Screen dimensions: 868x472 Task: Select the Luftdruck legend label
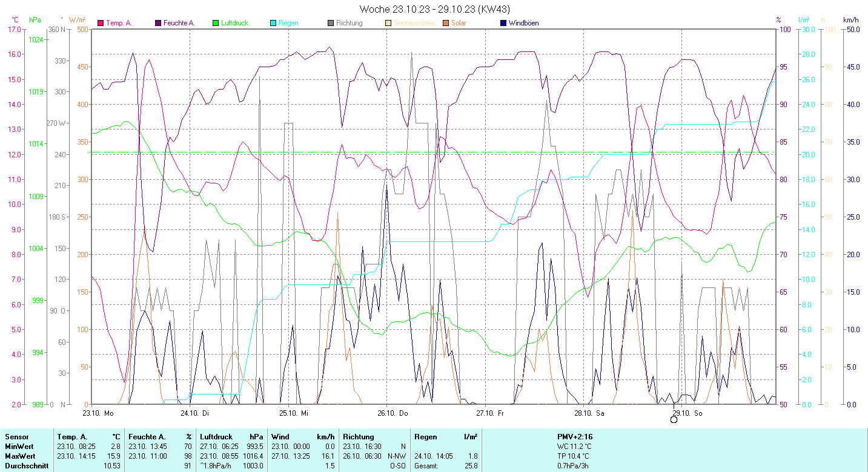click(234, 23)
